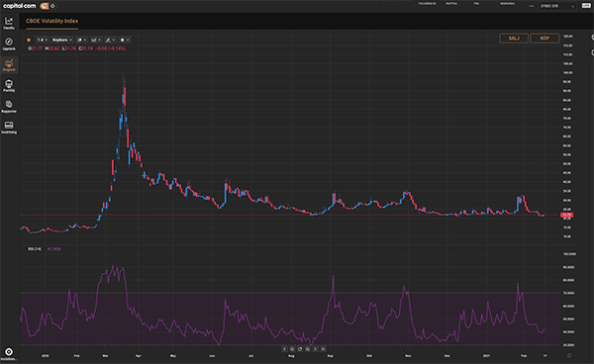Screen dimensions: 594x364
Task: Open the indicators dropdown in chart toolbar
Action: [x=96, y=40]
